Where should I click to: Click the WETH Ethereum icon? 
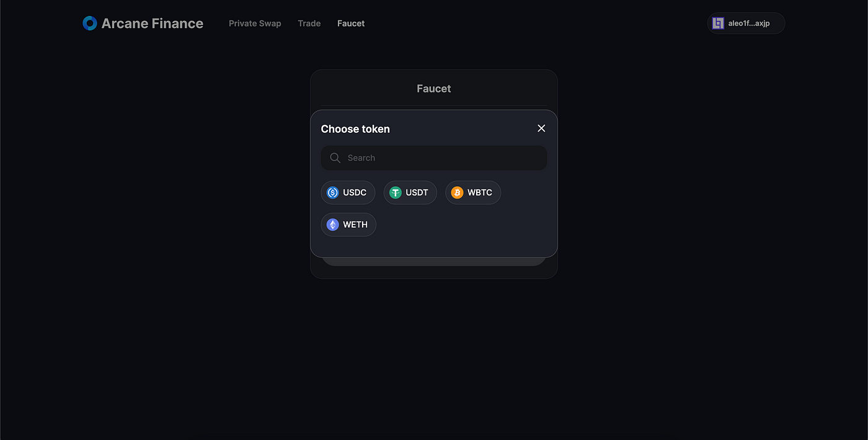[332, 224]
